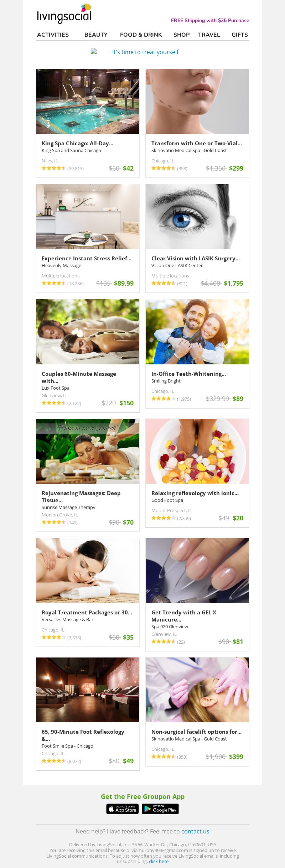This screenshot has width=285, height=868.
Task: Select the TRAVEL menu item
Action: [x=209, y=35]
